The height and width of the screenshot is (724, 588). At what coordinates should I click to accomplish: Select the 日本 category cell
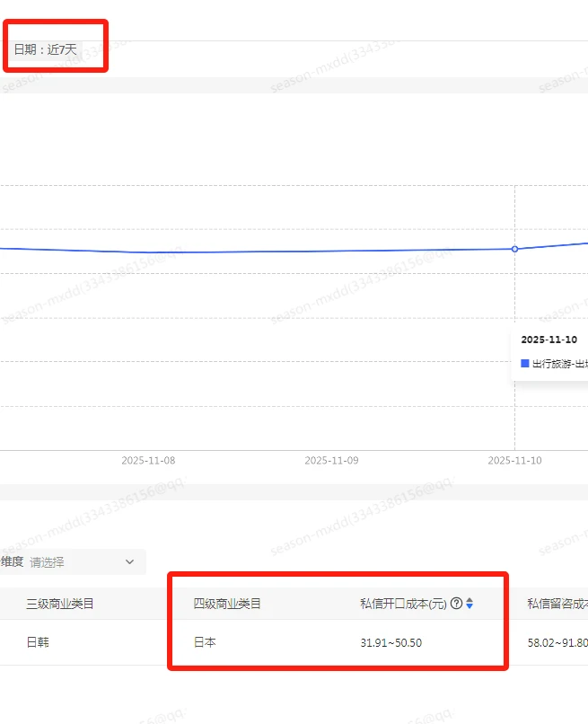[x=205, y=642]
